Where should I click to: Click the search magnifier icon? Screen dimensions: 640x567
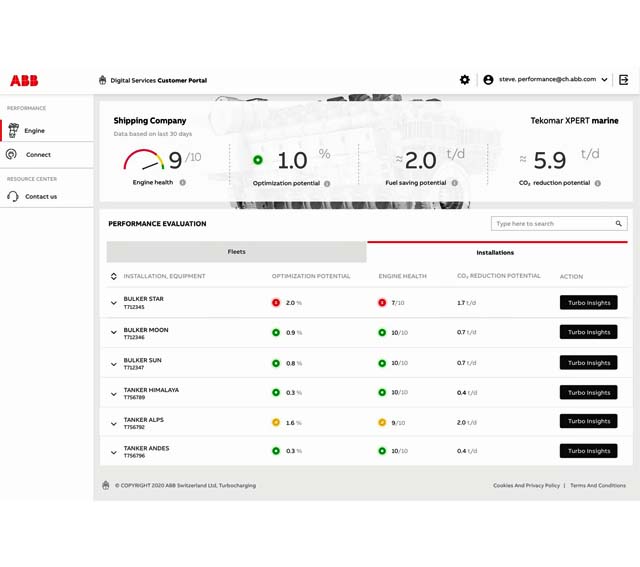click(x=619, y=223)
